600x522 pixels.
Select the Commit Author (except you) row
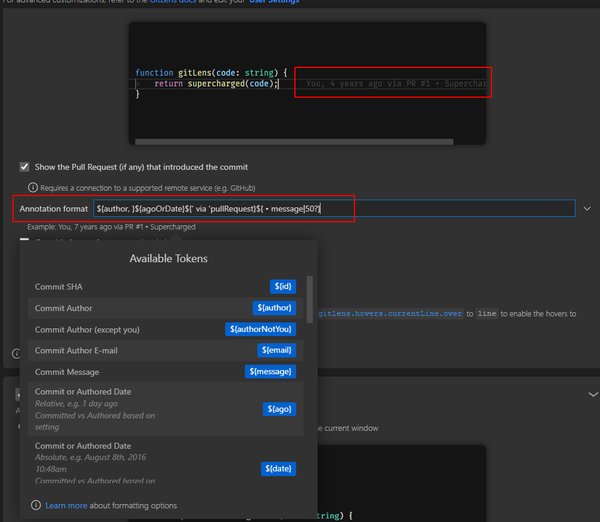click(165, 329)
